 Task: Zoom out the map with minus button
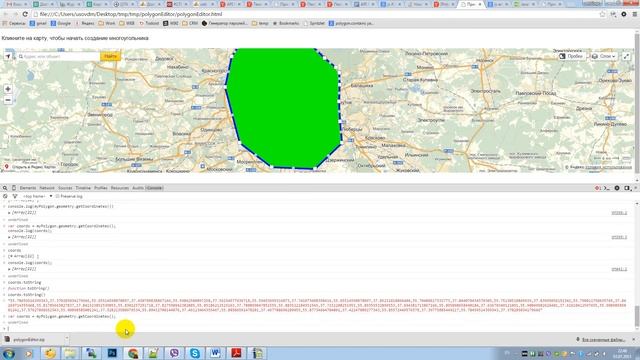(8, 100)
